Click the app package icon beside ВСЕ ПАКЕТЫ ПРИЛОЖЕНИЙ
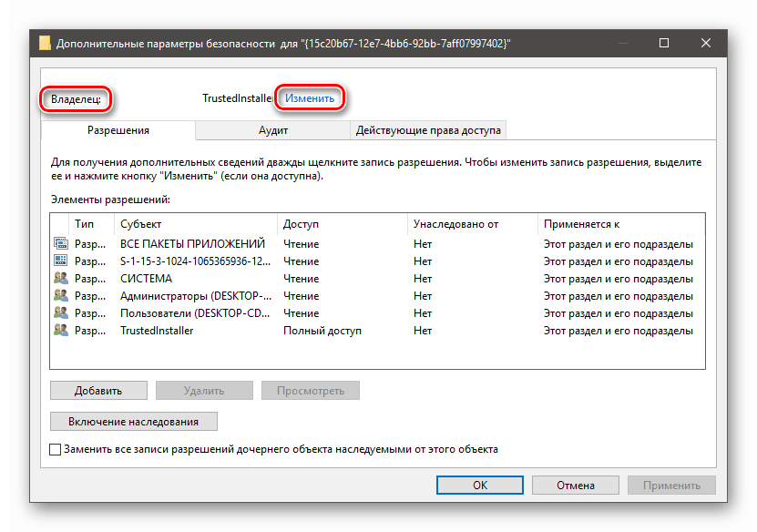Image resolution: width=757 pixels, height=532 pixels. click(x=61, y=243)
